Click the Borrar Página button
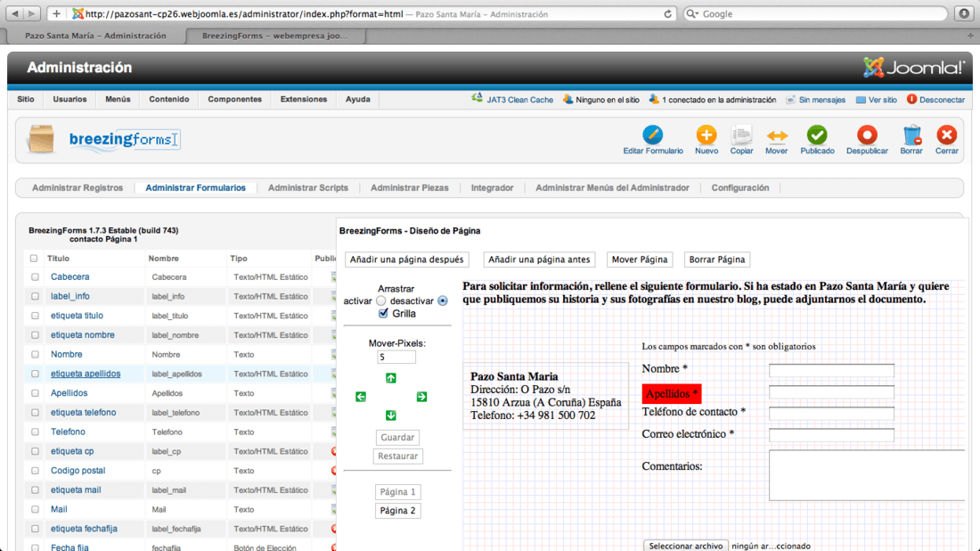The image size is (980, 551). [717, 259]
